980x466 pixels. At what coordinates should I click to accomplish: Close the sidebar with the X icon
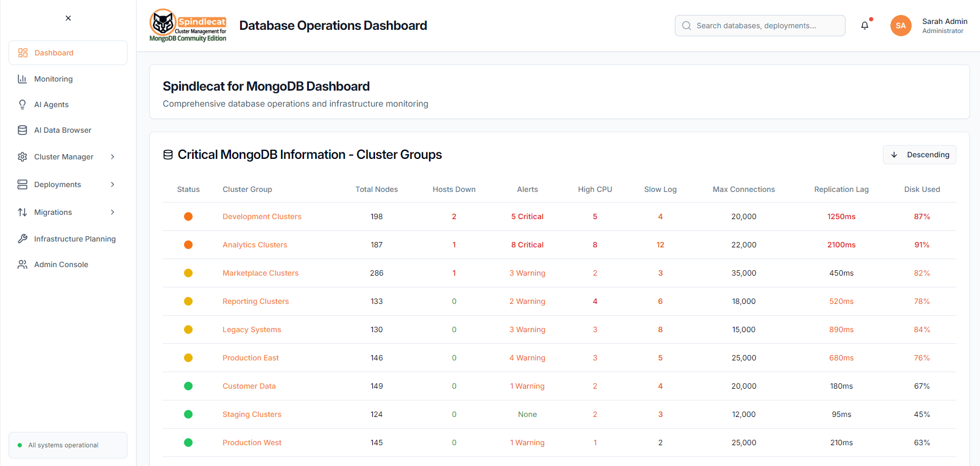pyautogui.click(x=68, y=18)
